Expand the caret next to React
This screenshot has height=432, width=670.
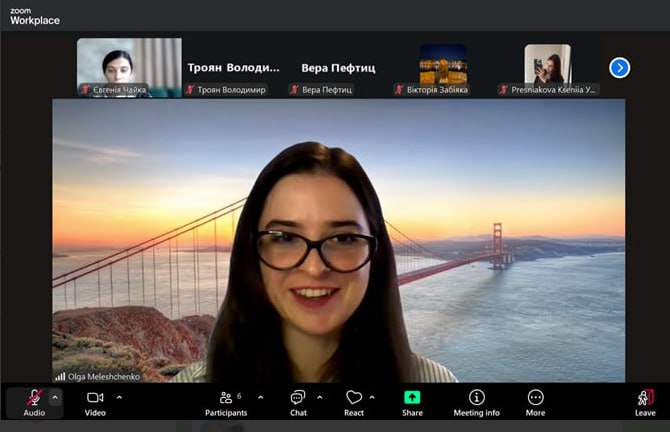372,397
